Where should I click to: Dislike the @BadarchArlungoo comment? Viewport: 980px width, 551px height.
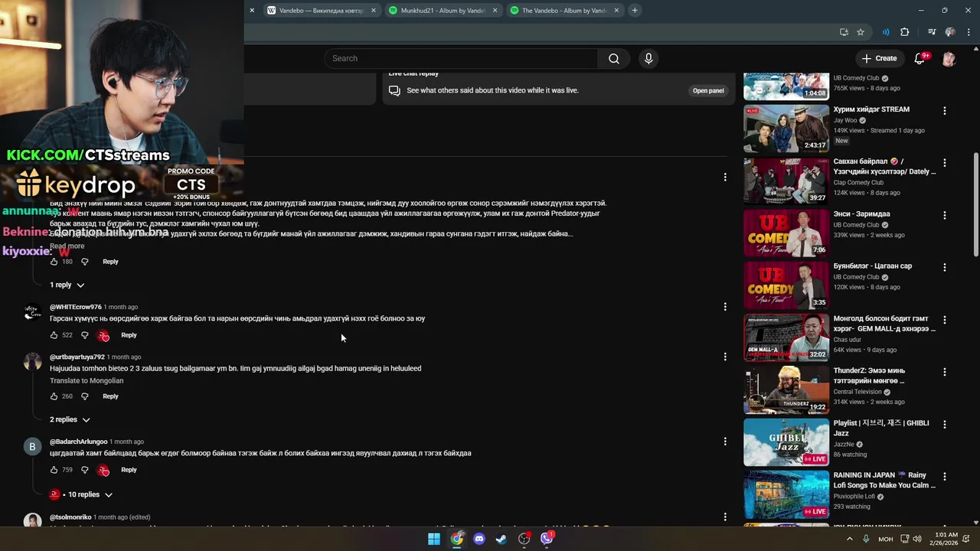85,470
